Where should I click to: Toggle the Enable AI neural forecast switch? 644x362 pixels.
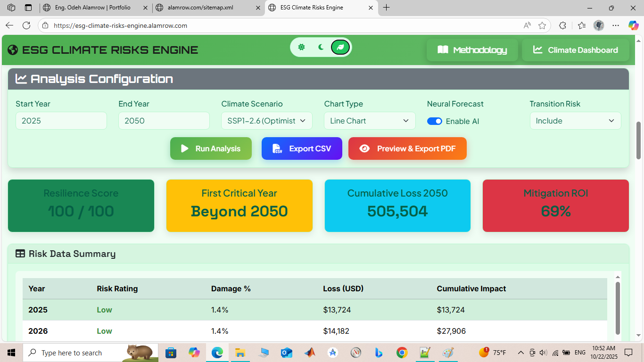coord(434,121)
